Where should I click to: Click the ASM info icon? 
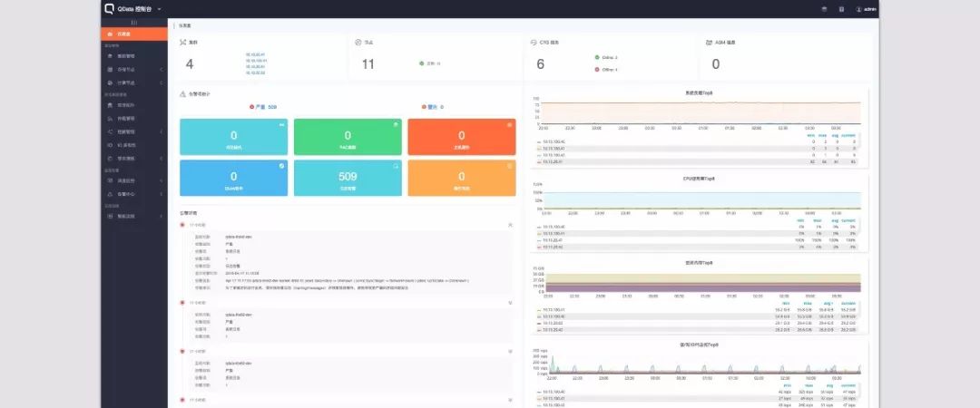click(x=709, y=43)
